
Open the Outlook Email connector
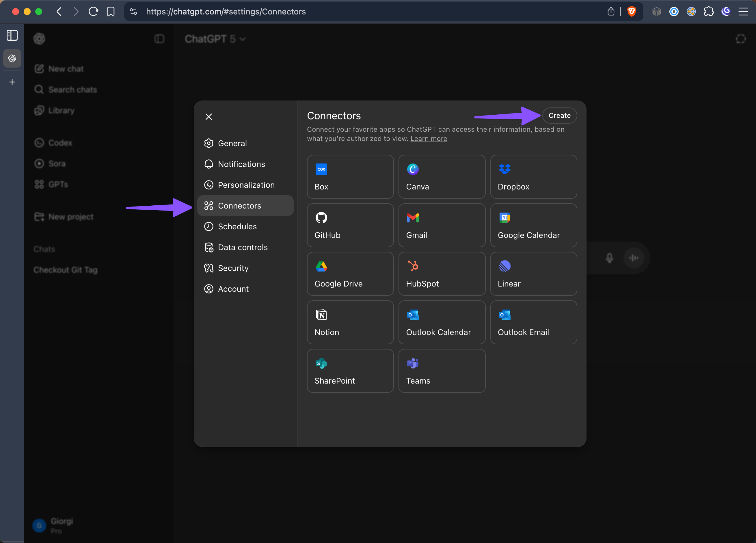point(533,322)
